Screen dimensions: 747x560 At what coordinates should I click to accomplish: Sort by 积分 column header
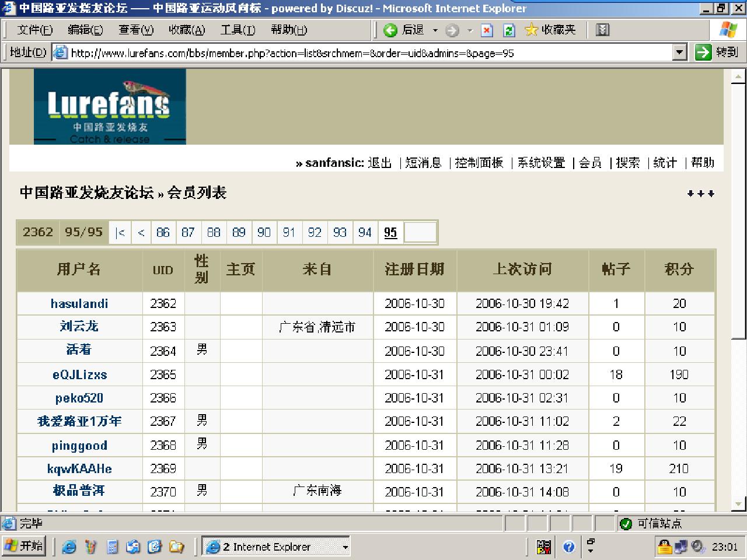click(x=679, y=269)
